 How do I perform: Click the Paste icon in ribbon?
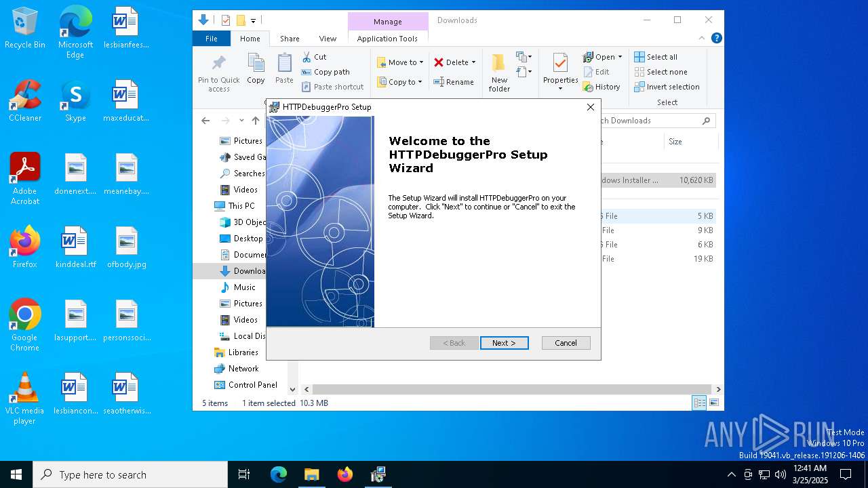click(284, 68)
